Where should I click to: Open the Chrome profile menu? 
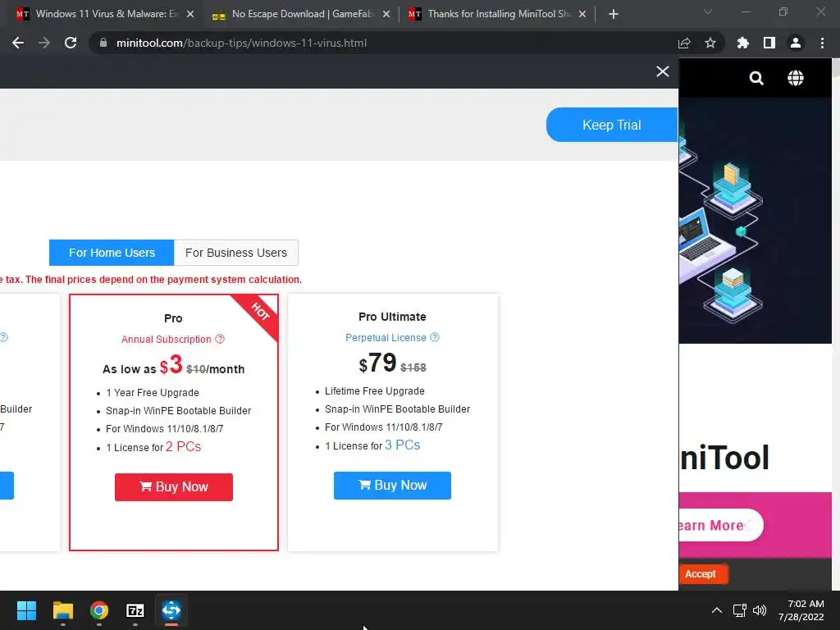click(x=796, y=43)
